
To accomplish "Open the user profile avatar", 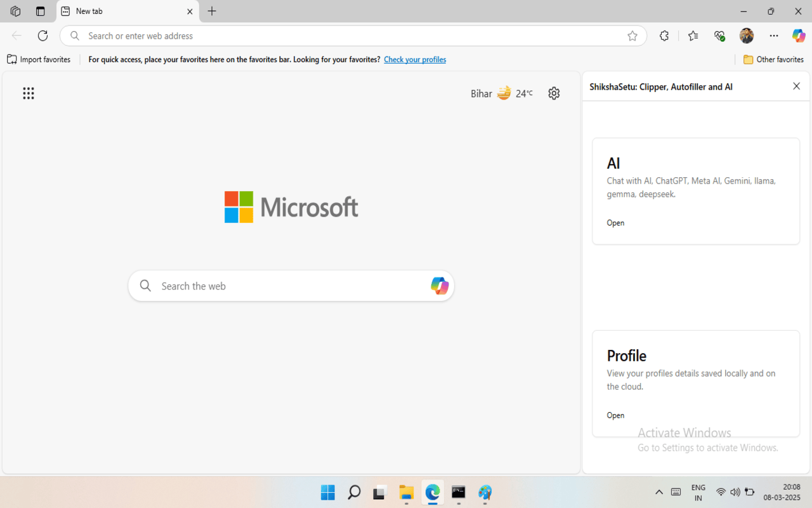I will pos(747,36).
